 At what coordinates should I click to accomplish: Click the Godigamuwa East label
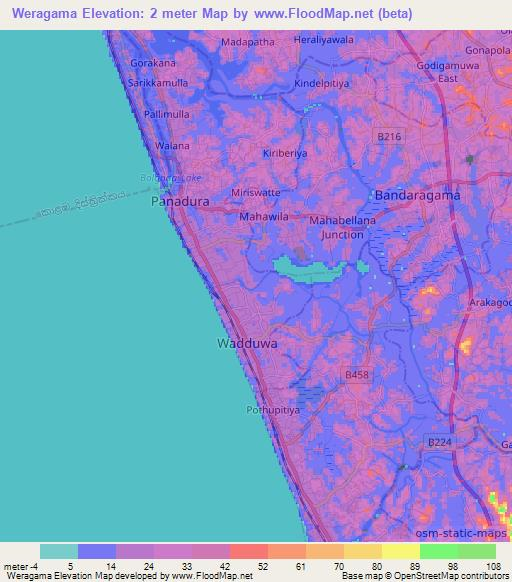448,72
